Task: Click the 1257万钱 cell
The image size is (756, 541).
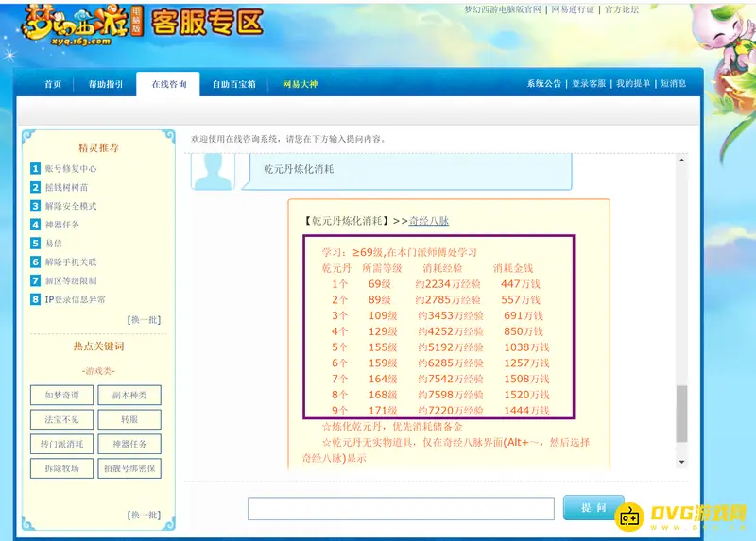Action: [526, 363]
